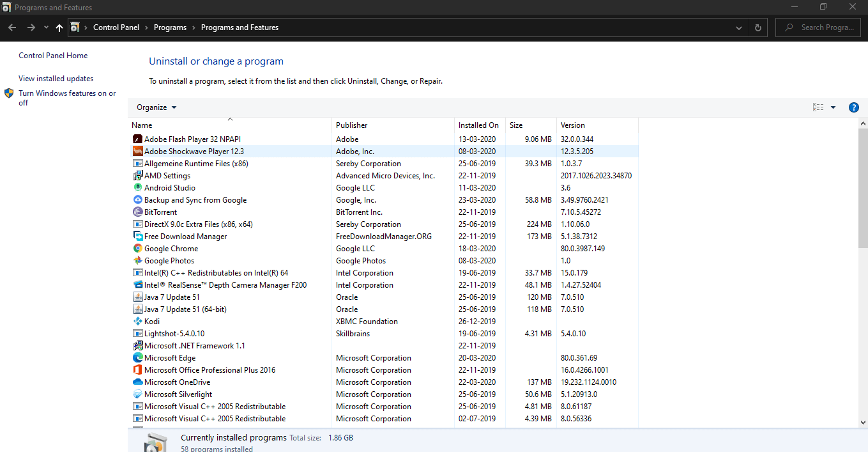Screen dimensions: 868x452
Task: Click the Google Chrome icon
Action: click(137, 249)
